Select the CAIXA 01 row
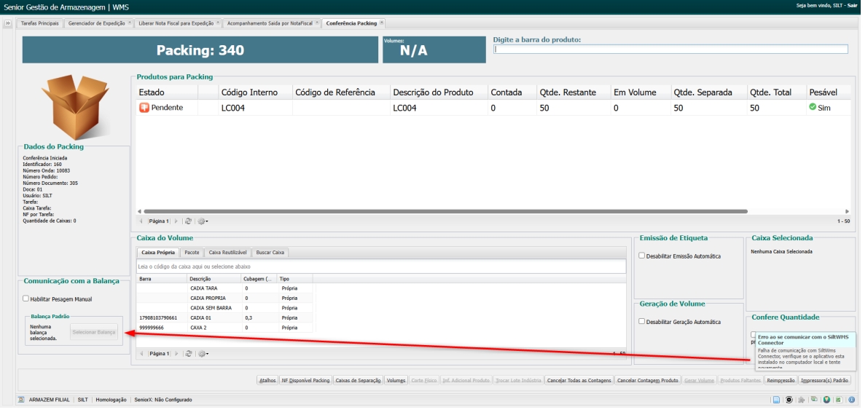868x415 pixels. tap(224, 318)
